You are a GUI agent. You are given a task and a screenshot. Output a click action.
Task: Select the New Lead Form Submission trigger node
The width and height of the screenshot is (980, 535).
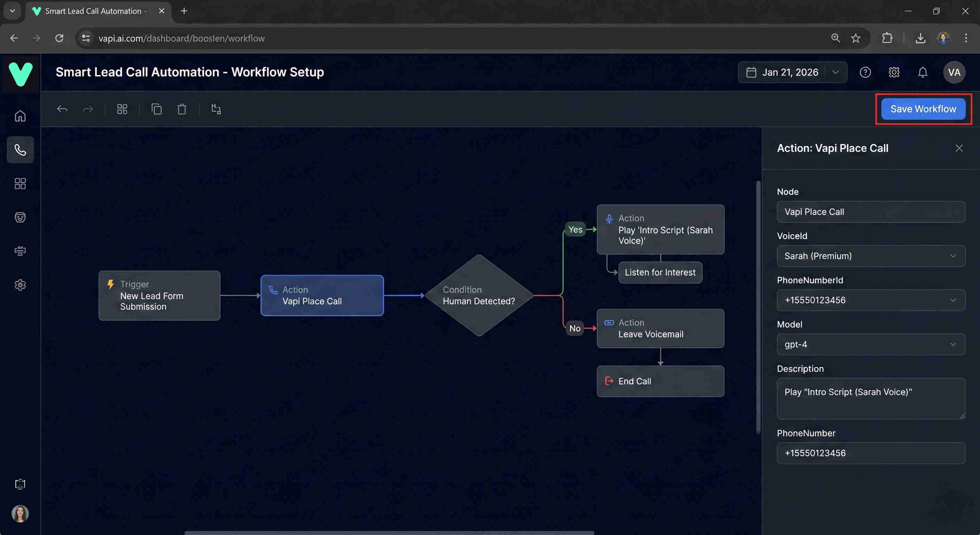coord(159,295)
